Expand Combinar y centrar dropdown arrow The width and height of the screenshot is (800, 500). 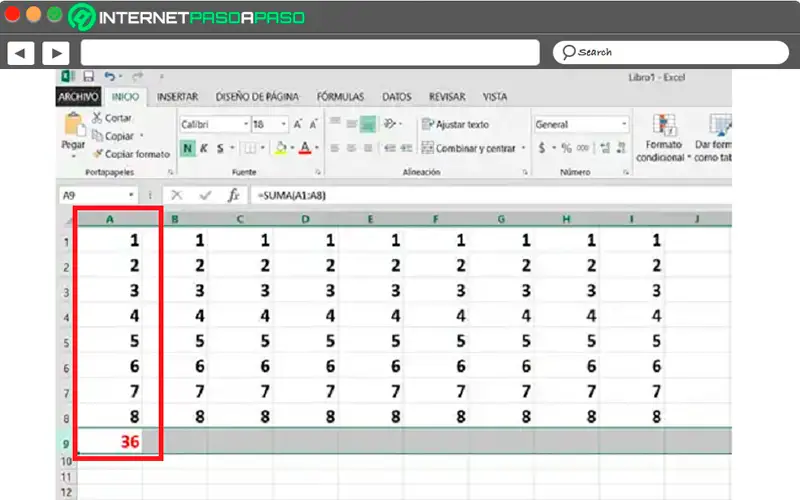click(523, 148)
